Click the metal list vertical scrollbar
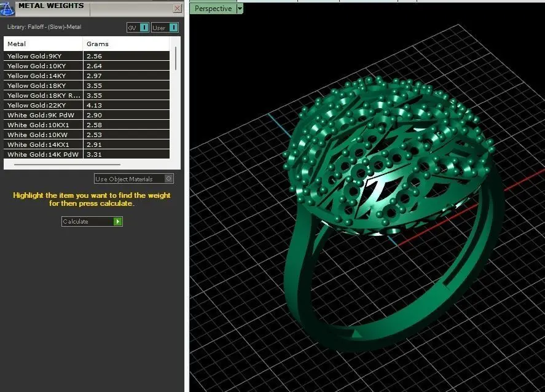The image size is (545, 392). click(176, 58)
